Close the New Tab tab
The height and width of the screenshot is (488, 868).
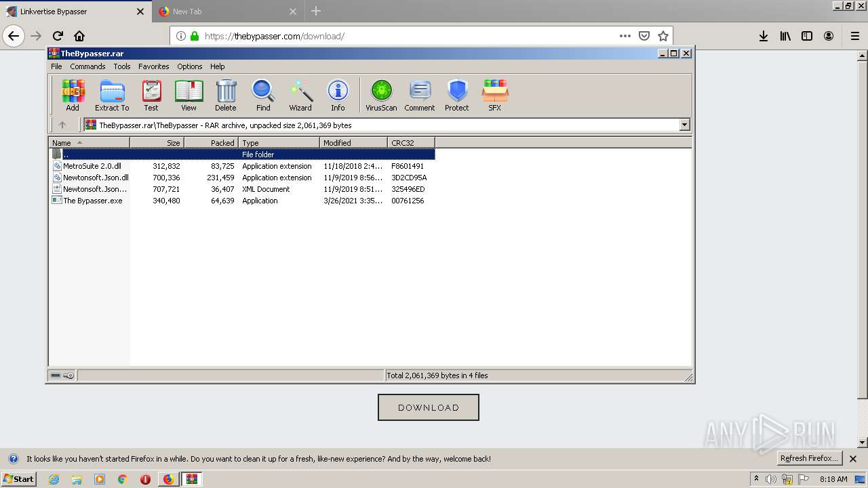point(293,12)
